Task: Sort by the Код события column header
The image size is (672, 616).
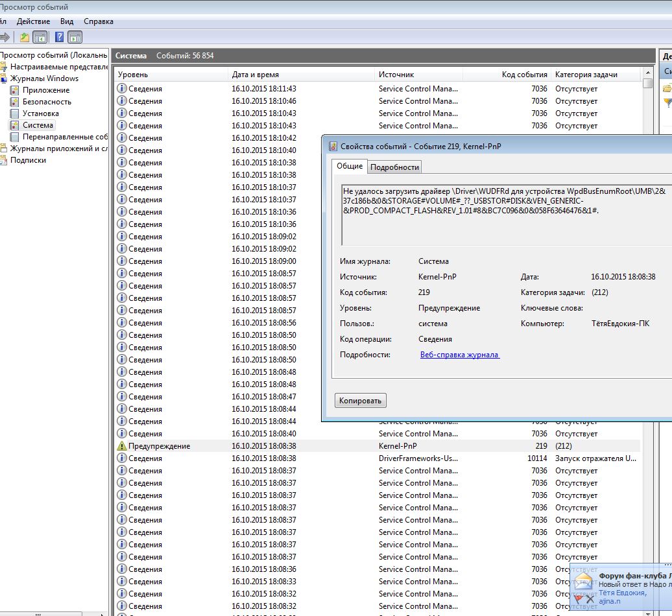Action: click(524, 75)
